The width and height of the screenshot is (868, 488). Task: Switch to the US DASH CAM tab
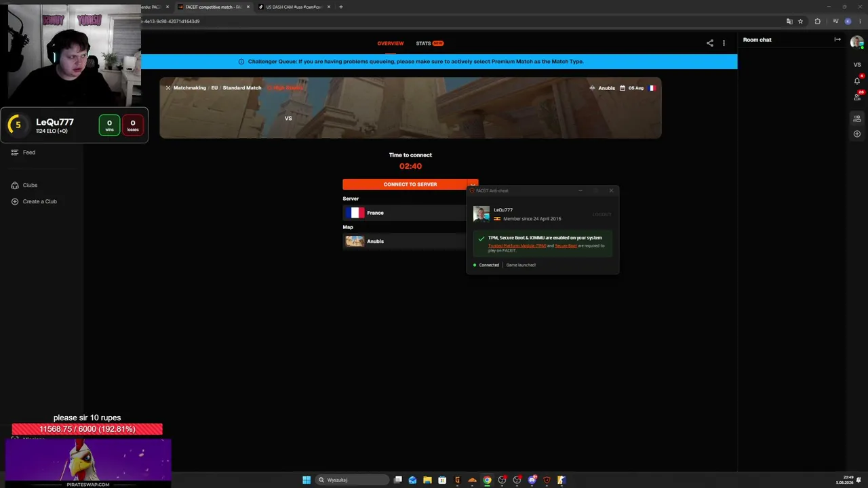tap(294, 7)
